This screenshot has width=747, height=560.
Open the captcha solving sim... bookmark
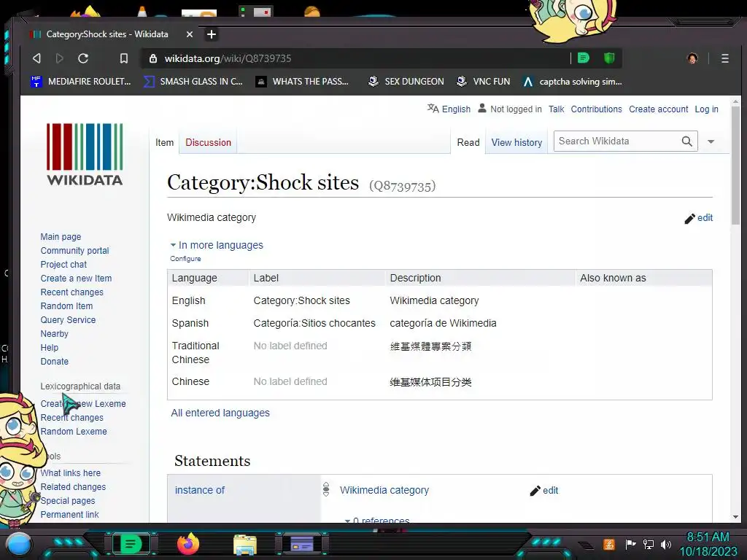[572, 82]
